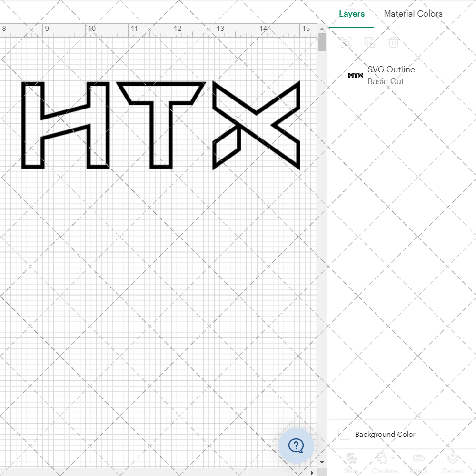
Task: Click the Background Color label
Action: [385, 435]
